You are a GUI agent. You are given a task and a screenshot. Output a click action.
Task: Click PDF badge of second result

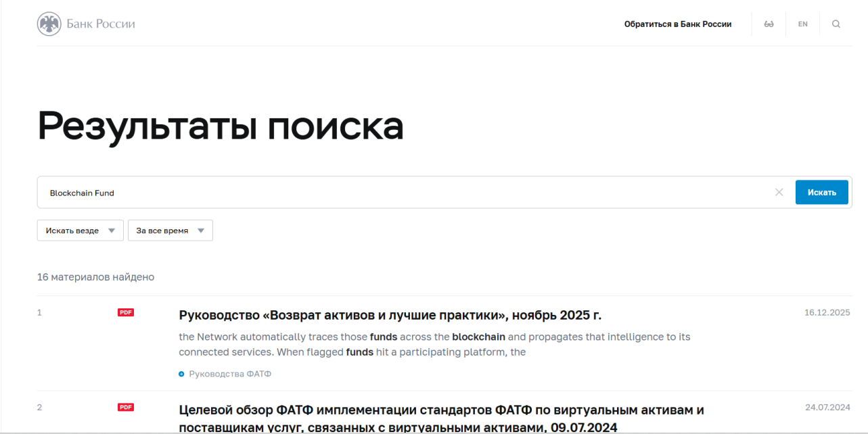126,407
